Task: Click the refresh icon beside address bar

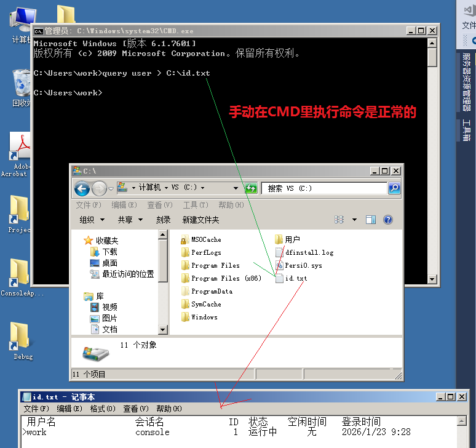Action: click(x=251, y=188)
